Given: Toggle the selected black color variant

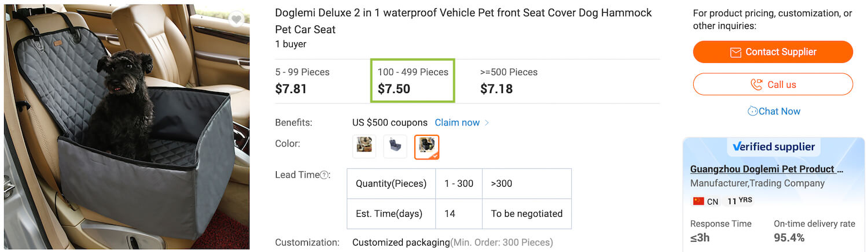Looking at the screenshot, I should 426,147.
